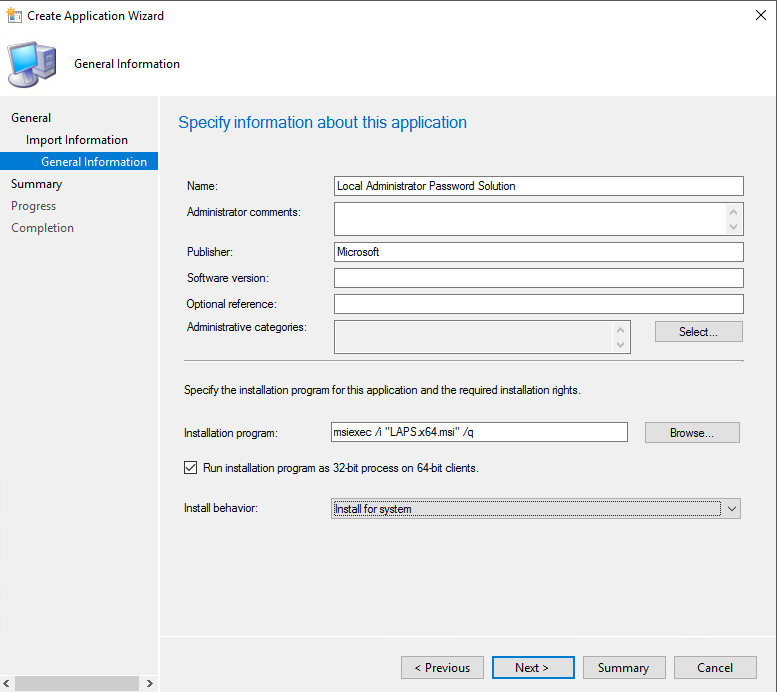Click the wizard icon in the title bar
This screenshot has width=777, height=692.
[15, 16]
